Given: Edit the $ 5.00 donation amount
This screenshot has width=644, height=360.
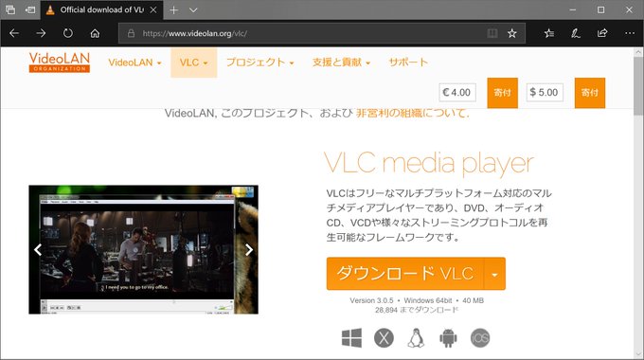Looking at the screenshot, I should point(545,93).
